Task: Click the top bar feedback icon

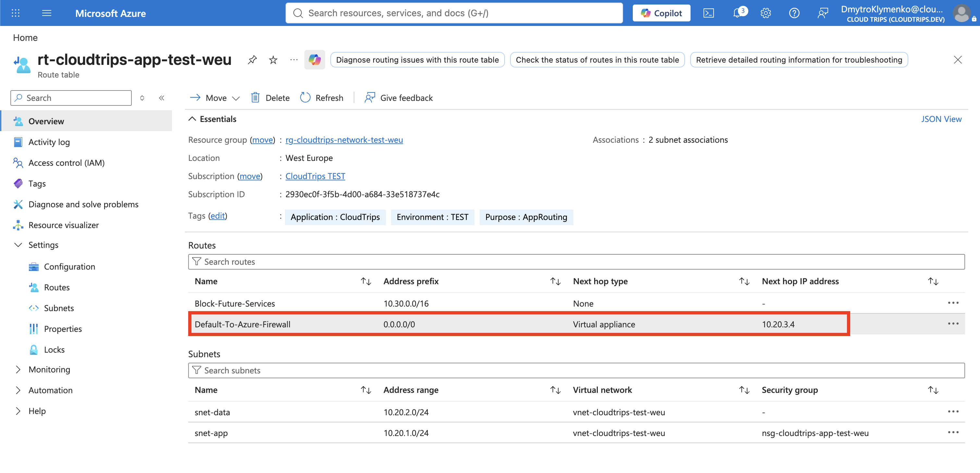Action: click(823, 13)
